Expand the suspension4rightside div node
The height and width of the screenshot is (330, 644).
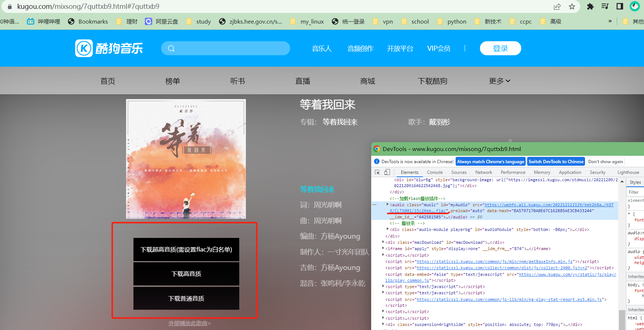click(383, 324)
